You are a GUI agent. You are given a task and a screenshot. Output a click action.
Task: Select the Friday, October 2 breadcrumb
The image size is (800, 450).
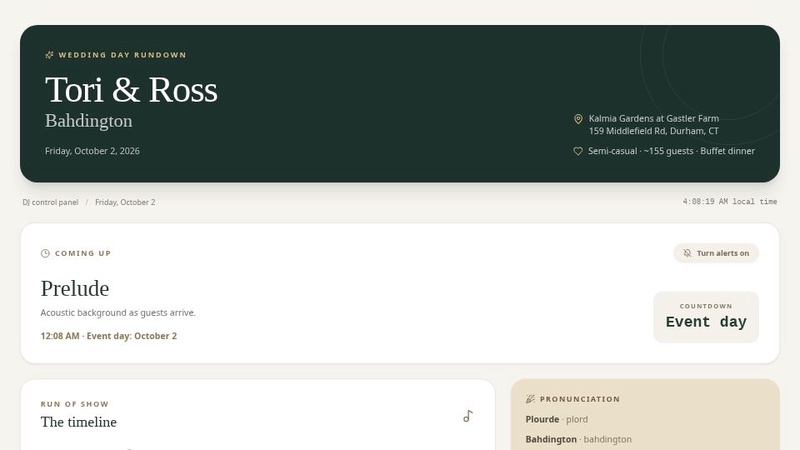pyautogui.click(x=125, y=202)
